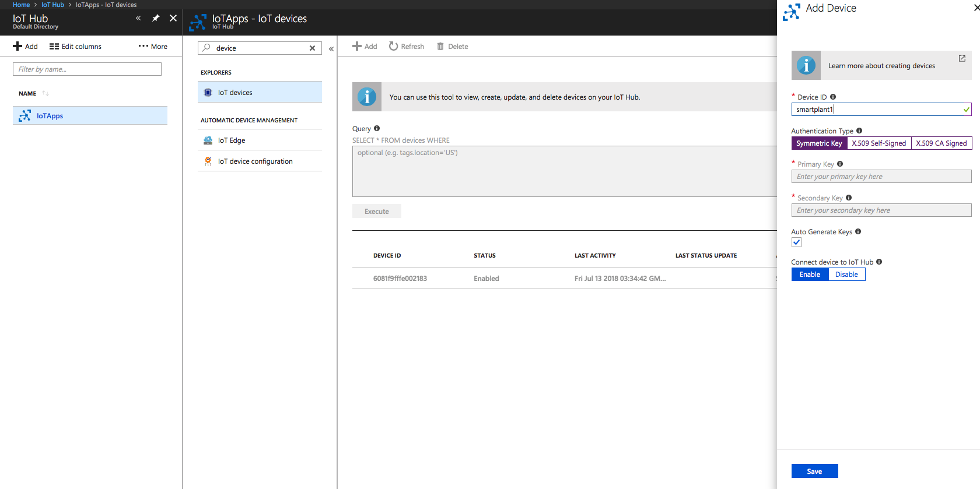Pin the IoT Hub blade
980x489 pixels.
[x=156, y=18]
